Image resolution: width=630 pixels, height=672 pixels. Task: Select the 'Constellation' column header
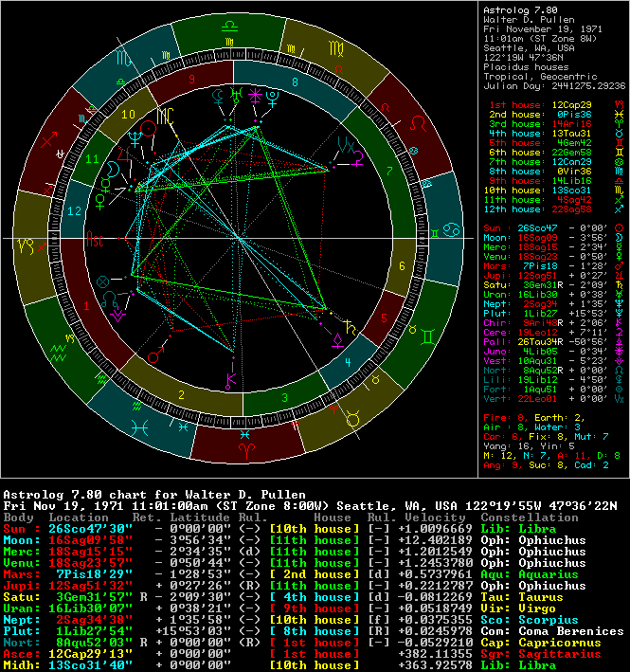(x=530, y=518)
